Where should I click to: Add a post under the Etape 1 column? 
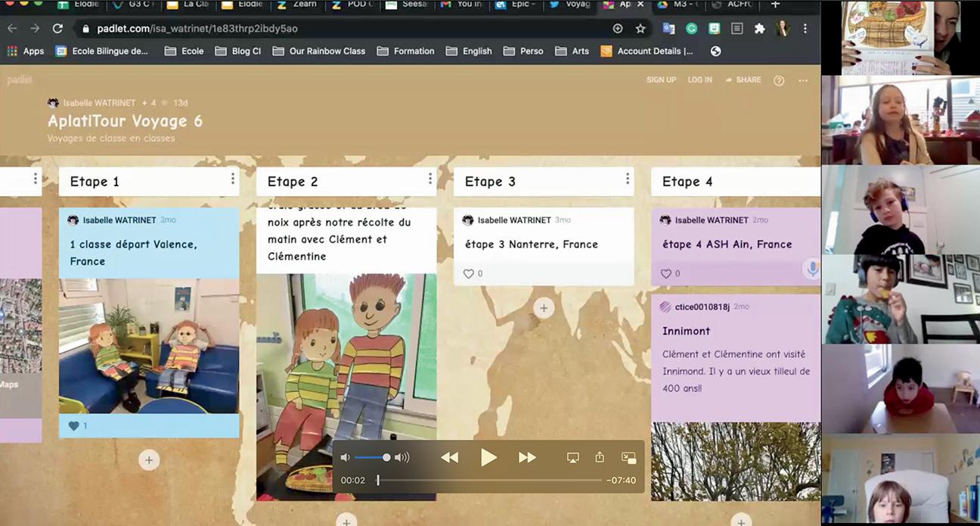click(149, 459)
